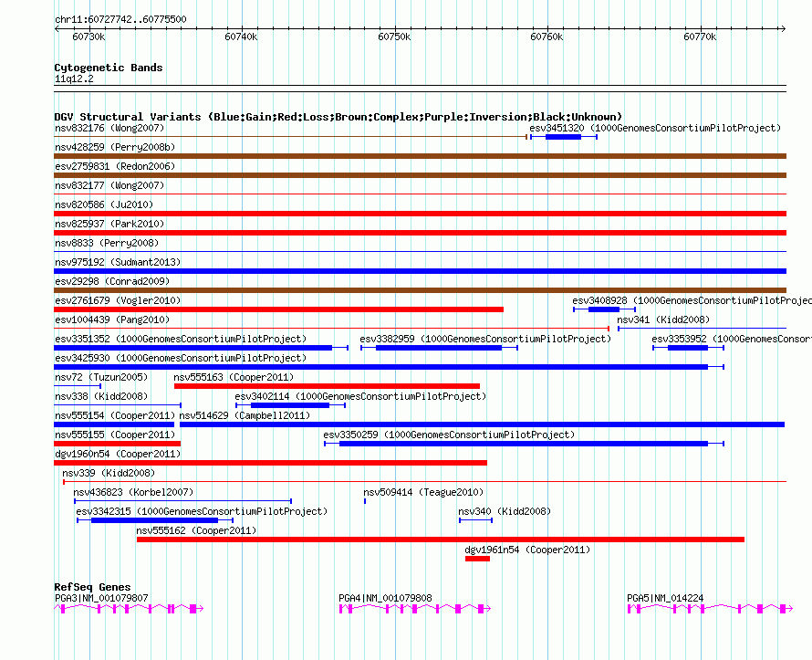Select nsv555154 (Cooper2011) label
The width and height of the screenshot is (812, 660).
(x=115, y=415)
